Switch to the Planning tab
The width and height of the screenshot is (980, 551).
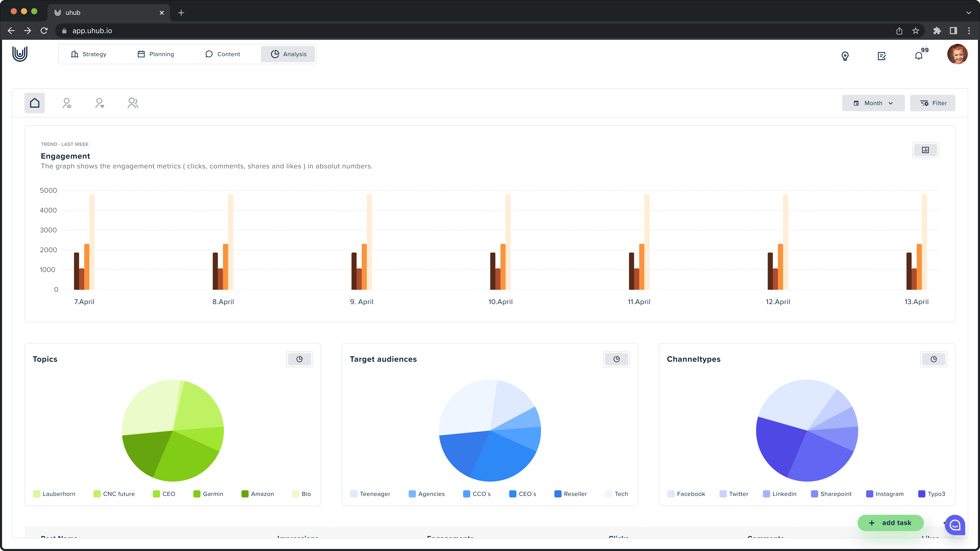(156, 54)
